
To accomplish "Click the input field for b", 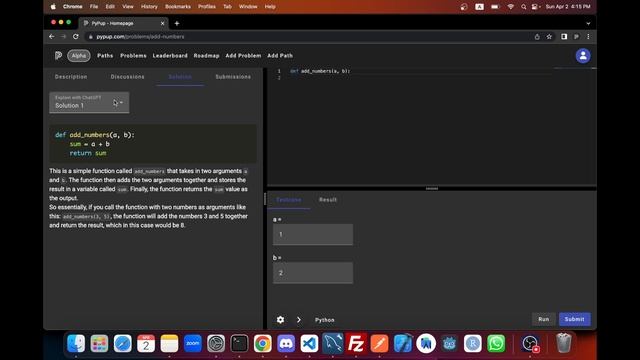I will 313,273.
